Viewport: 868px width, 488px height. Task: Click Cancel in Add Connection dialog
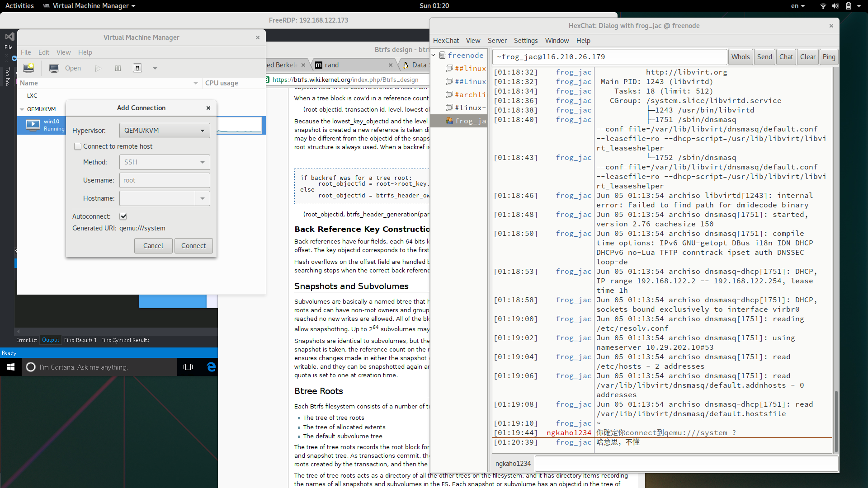153,246
